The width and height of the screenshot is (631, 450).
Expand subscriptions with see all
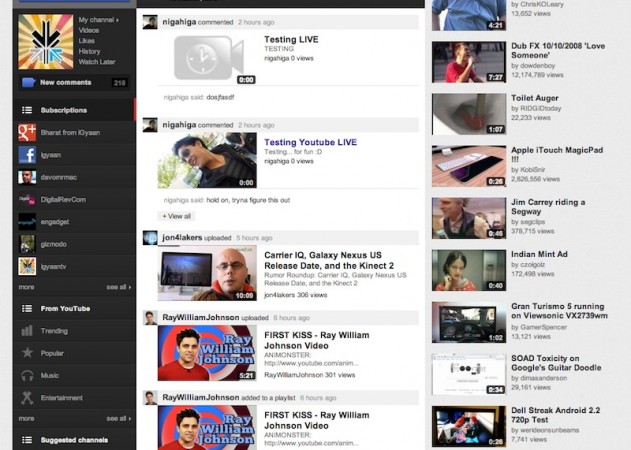tap(117, 287)
